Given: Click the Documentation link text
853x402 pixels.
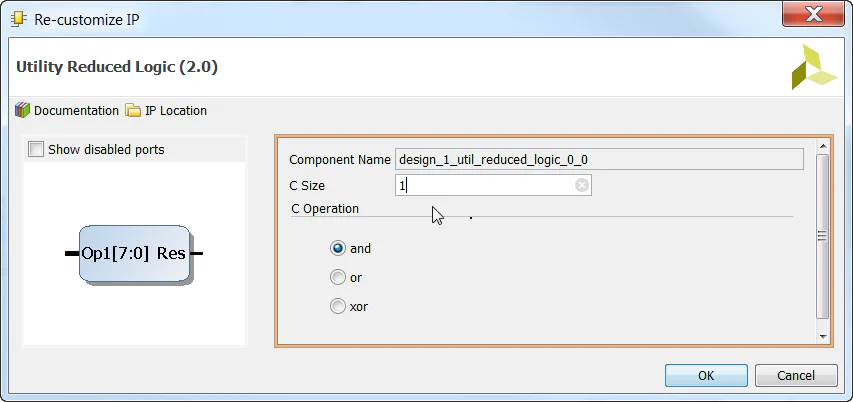Looking at the screenshot, I should tap(76, 110).
